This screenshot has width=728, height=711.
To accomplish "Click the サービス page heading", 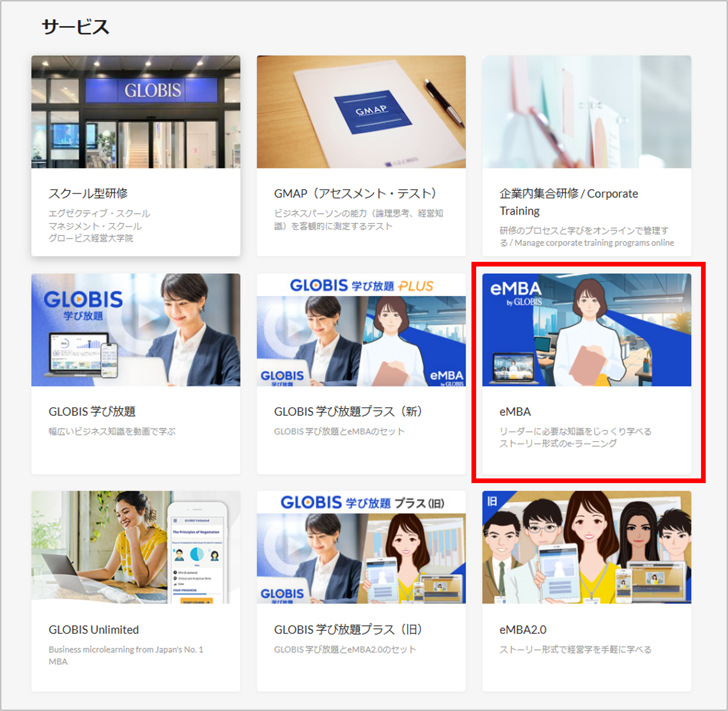I will (x=75, y=27).
